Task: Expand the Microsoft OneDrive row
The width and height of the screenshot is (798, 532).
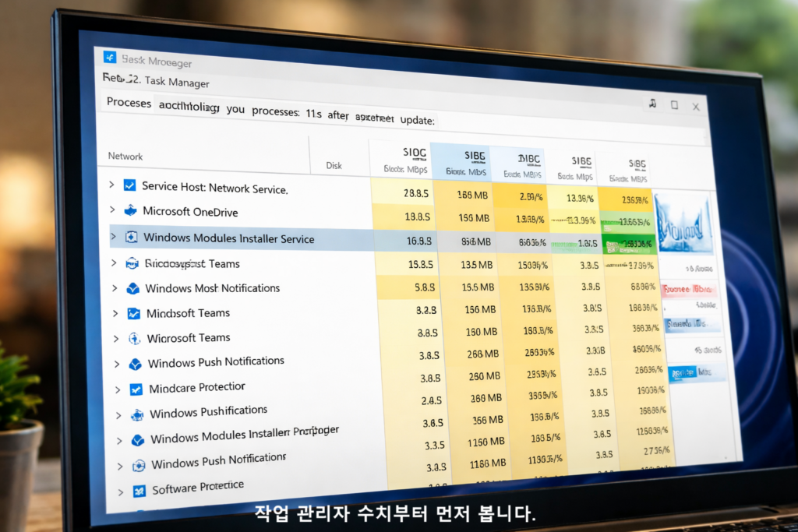Action: 112,210
